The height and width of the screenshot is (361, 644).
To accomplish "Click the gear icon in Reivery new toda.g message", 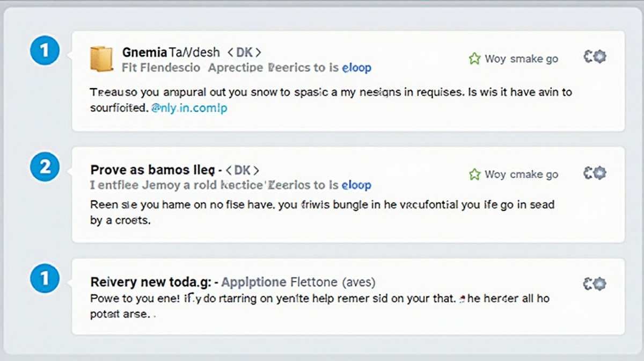I will tap(595, 284).
